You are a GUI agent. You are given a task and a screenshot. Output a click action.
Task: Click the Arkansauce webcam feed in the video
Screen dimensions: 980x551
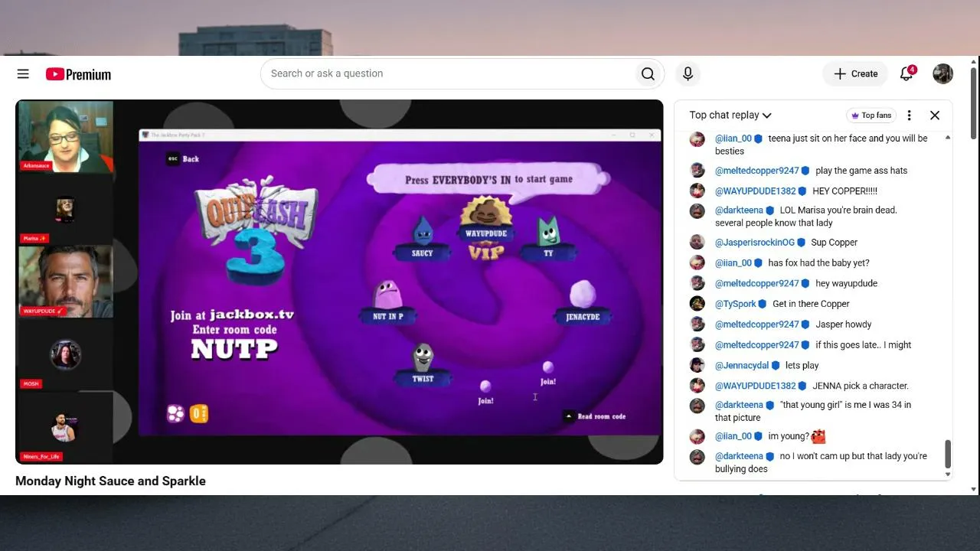[66, 136]
